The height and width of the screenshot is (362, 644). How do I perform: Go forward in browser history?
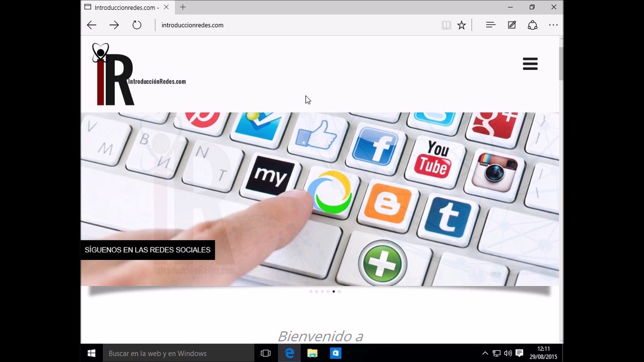point(114,25)
